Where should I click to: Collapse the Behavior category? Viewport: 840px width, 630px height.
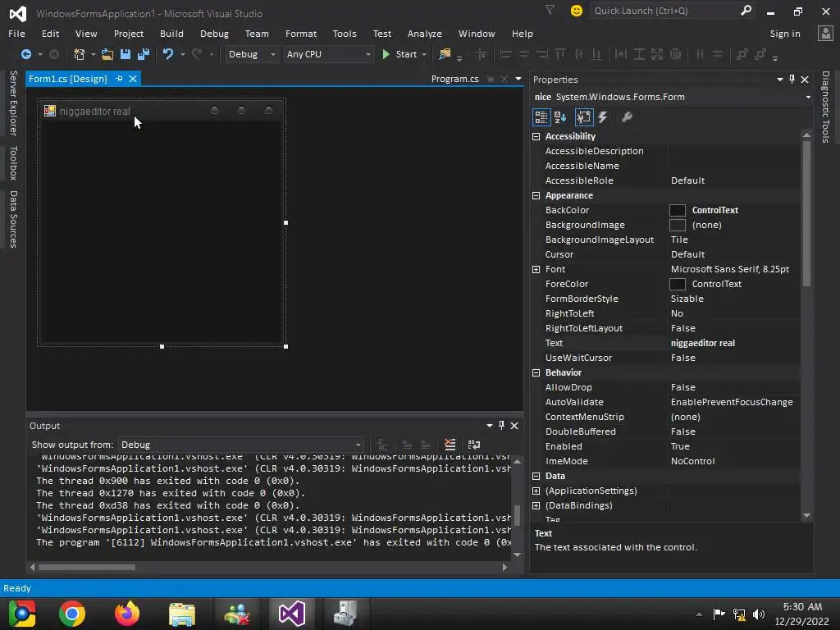tap(536, 372)
